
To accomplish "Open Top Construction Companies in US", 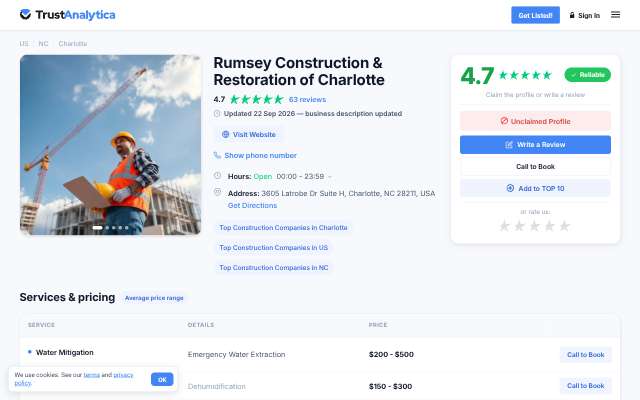I will click(x=273, y=247).
